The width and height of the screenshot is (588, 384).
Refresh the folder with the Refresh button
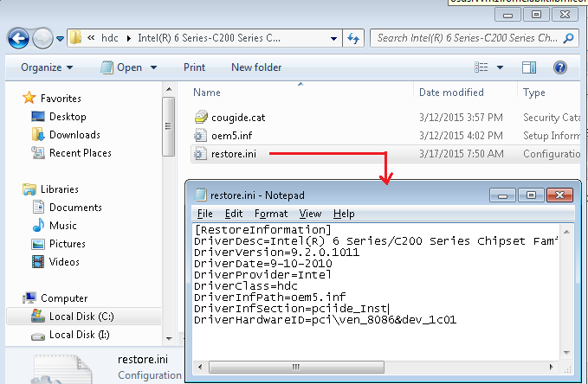(x=353, y=38)
